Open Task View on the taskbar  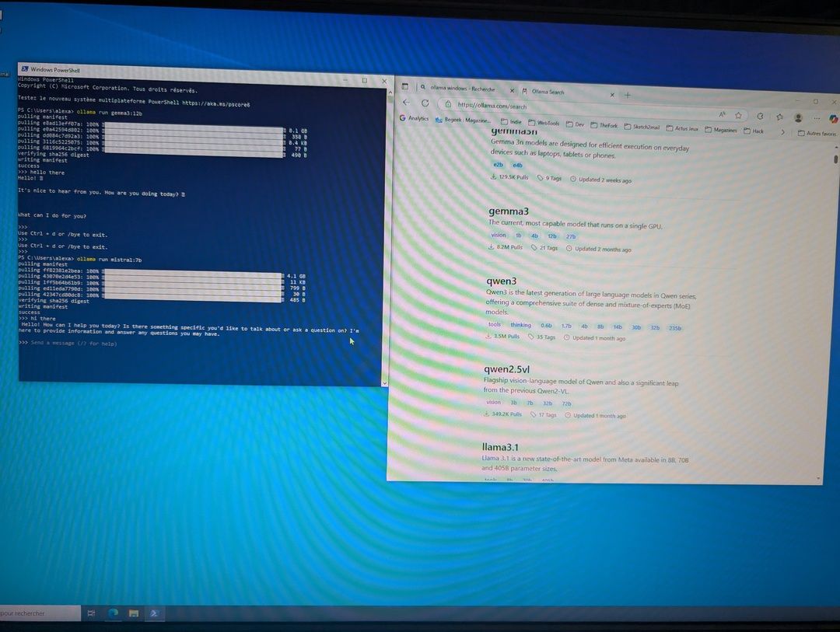(91, 613)
